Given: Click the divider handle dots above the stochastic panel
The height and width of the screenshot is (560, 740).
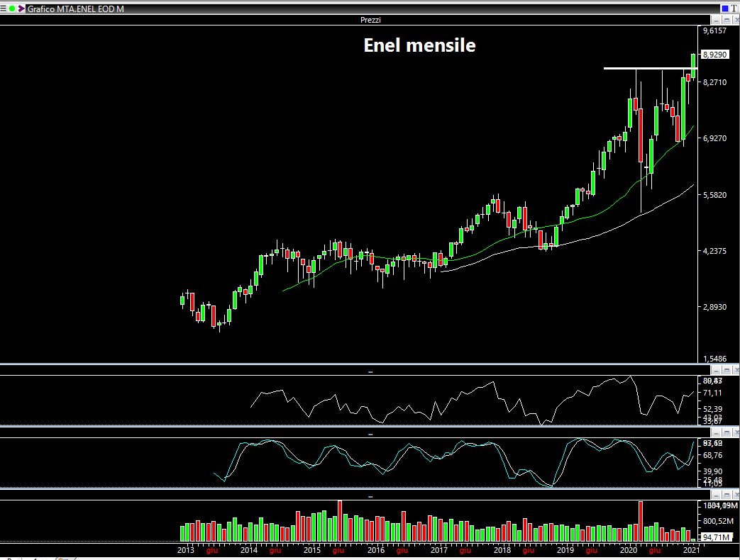Looking at the screenshot, I should 370,434.
